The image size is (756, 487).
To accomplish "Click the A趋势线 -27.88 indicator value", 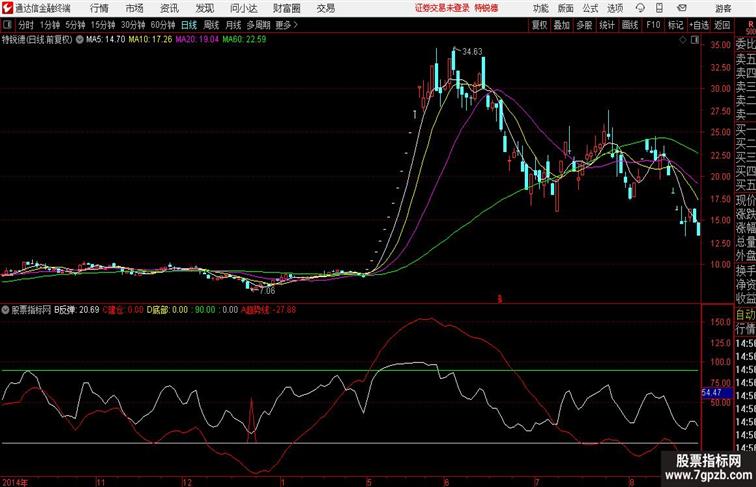I will point(268,310).
